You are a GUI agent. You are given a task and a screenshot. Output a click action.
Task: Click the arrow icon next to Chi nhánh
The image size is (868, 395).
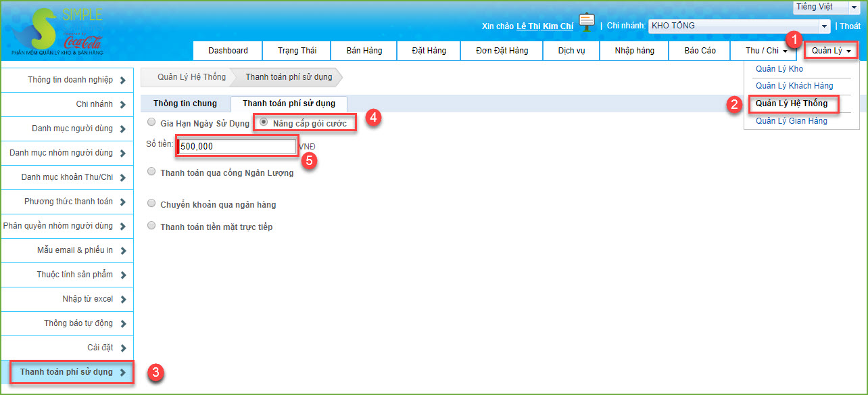[x=122, y=105]
